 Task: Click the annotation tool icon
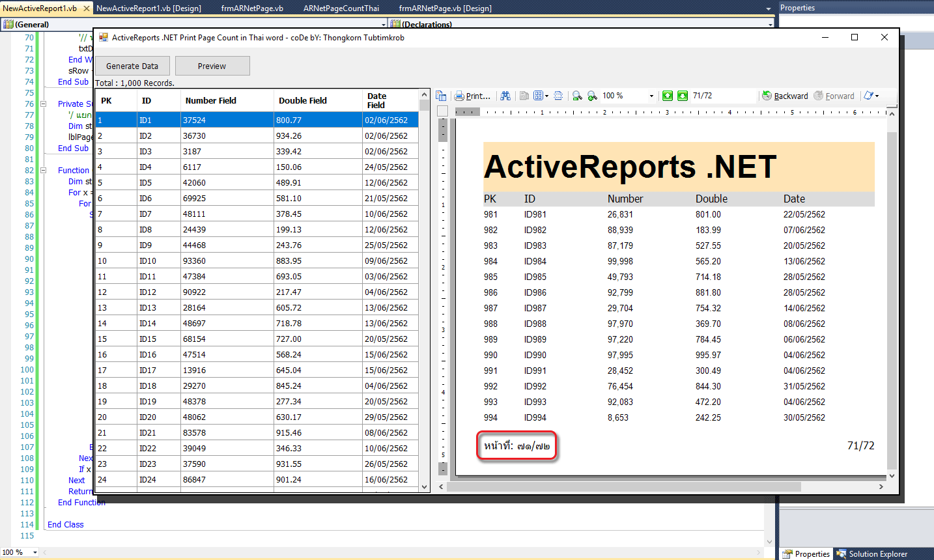pos(868,96)
